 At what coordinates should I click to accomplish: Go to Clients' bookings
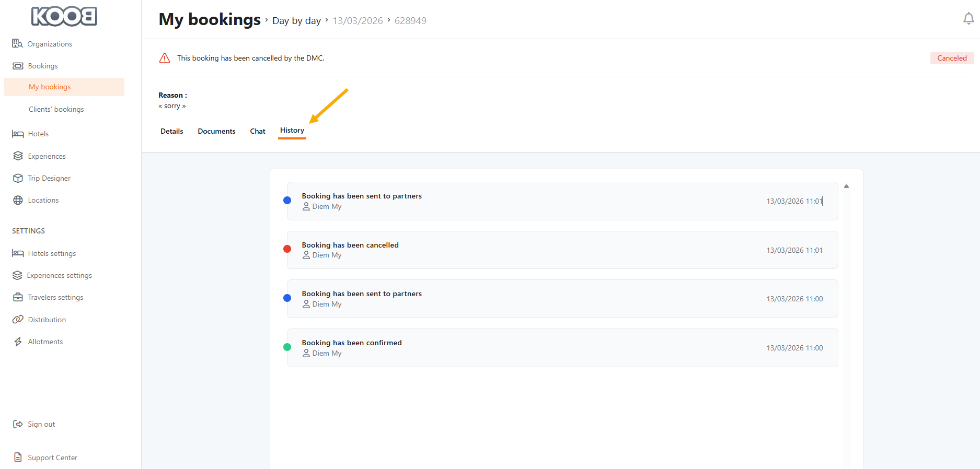[x=56, y=109]
